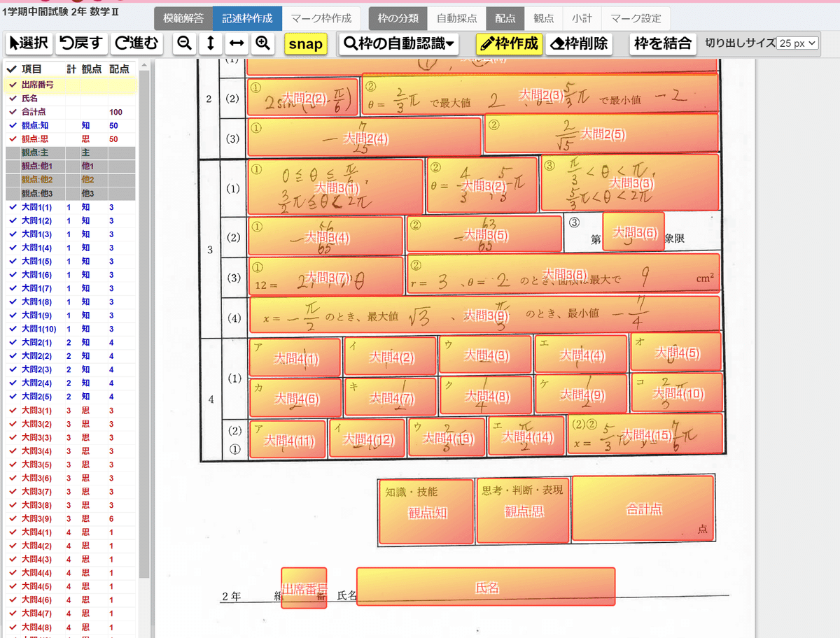Viewport: 840px width, 638px height.
Task: Click the 大問3(3) frame on the sheet
Action: 631,183
